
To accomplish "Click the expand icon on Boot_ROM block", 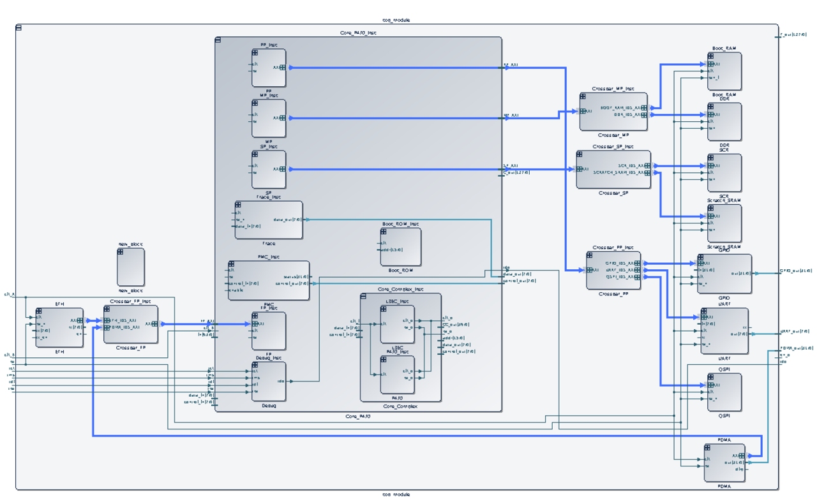I will 385,232.
